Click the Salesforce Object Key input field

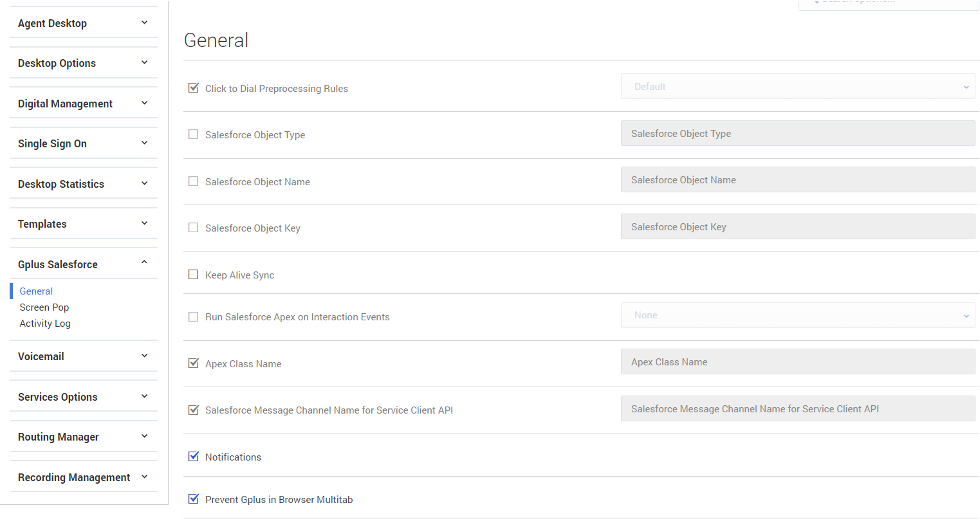797,227
